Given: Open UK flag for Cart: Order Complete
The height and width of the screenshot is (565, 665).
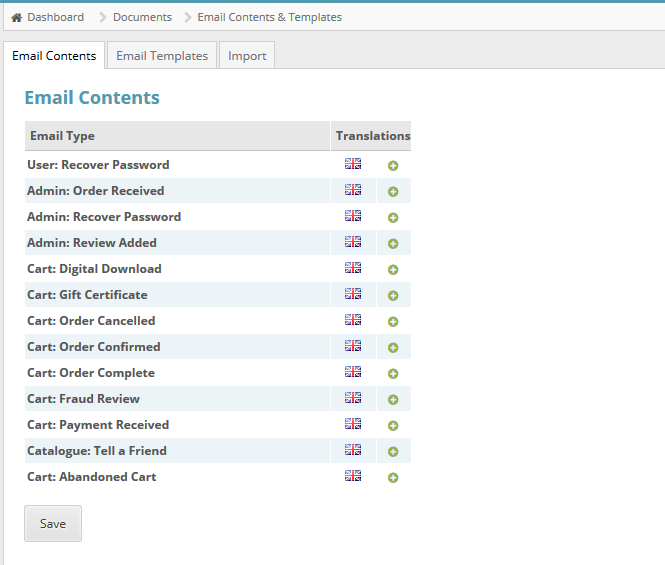Looking at the screenshot, I should (x=352, y=372).
